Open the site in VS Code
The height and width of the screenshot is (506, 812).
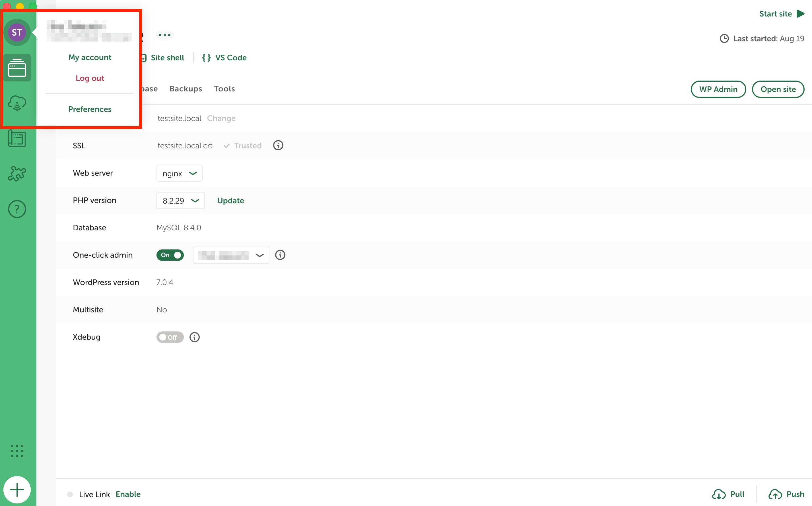point(224,58)
